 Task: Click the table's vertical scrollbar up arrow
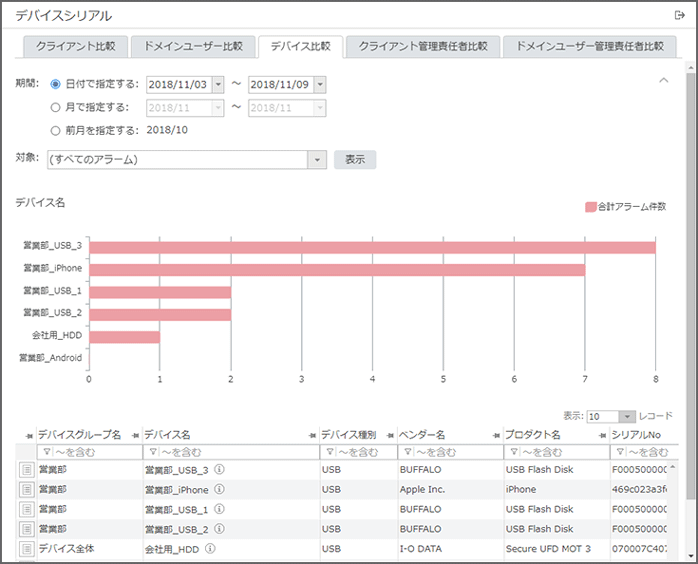pyautogui.click(x=673, y=467)
